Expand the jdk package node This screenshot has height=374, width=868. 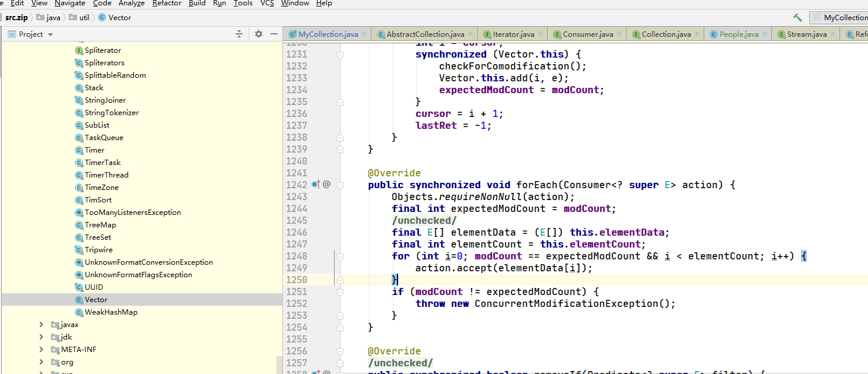click(x=41, y=337)
